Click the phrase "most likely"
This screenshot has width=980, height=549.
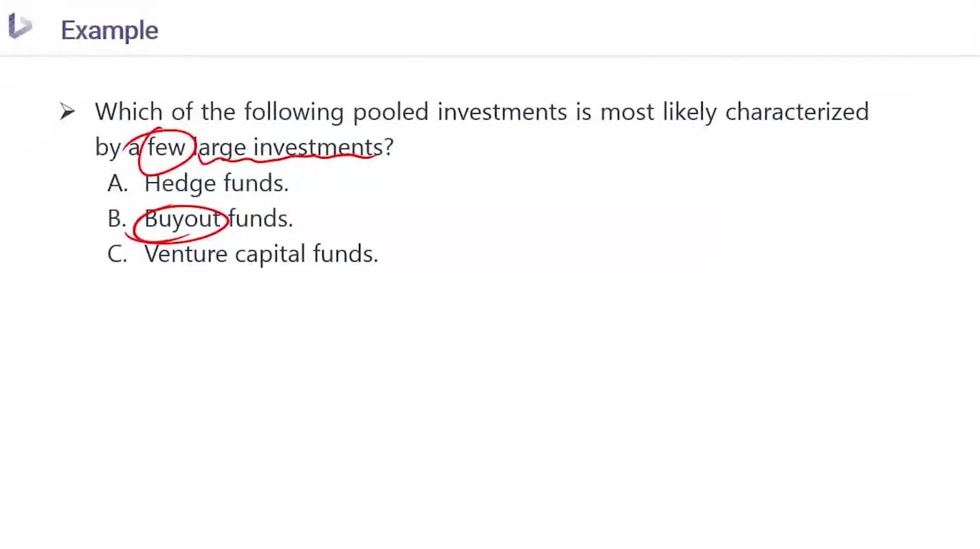pos(658,112)
